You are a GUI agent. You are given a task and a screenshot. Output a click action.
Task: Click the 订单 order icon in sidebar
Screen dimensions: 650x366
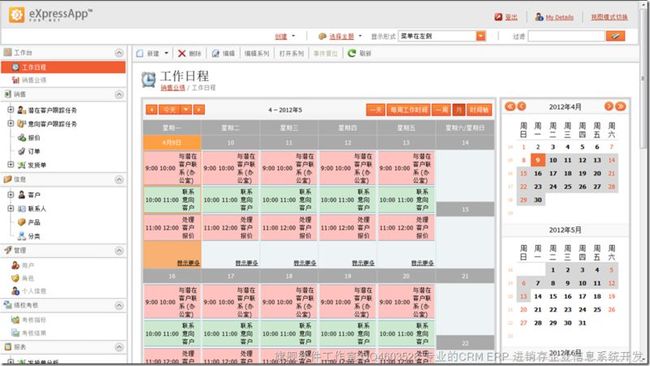click(x=22, y=151)
